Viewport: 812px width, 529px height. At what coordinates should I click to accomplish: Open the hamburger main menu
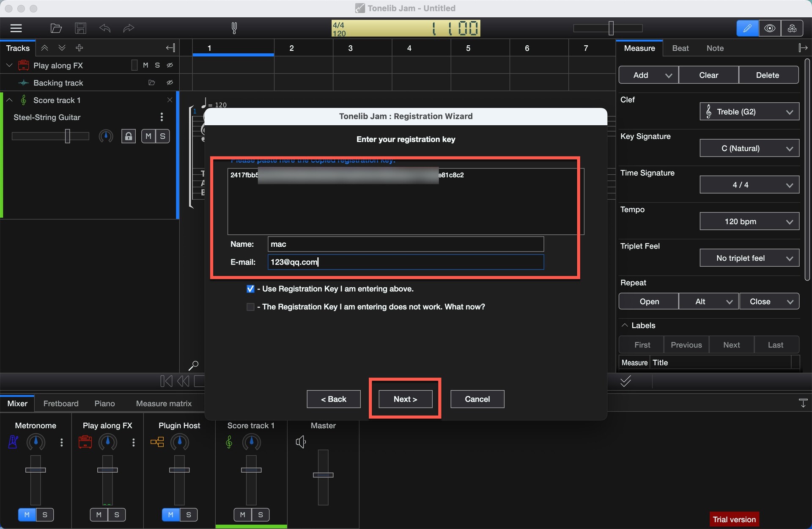tap(16, 28)
